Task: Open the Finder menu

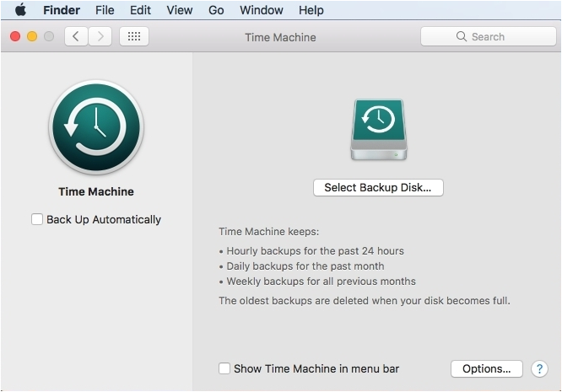Action: coord(62,10)
